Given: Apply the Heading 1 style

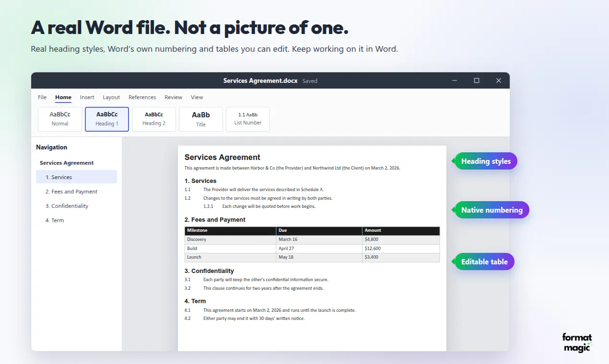Looking at the screenshot, I should point(107,119).
